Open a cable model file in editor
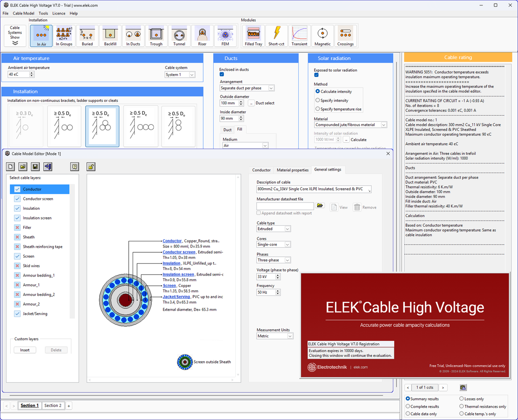This screenshot has width=518, height=420. (23, 167)
